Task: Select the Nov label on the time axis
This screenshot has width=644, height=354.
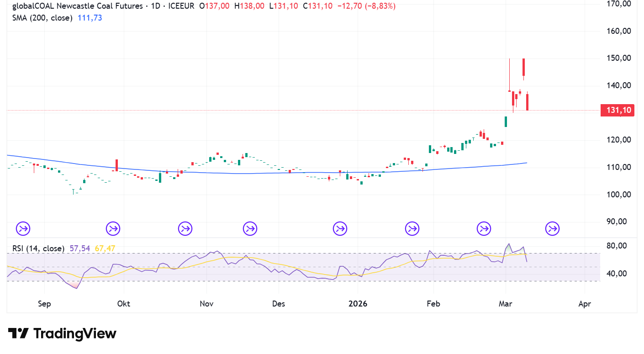Action: click(206, 304)
